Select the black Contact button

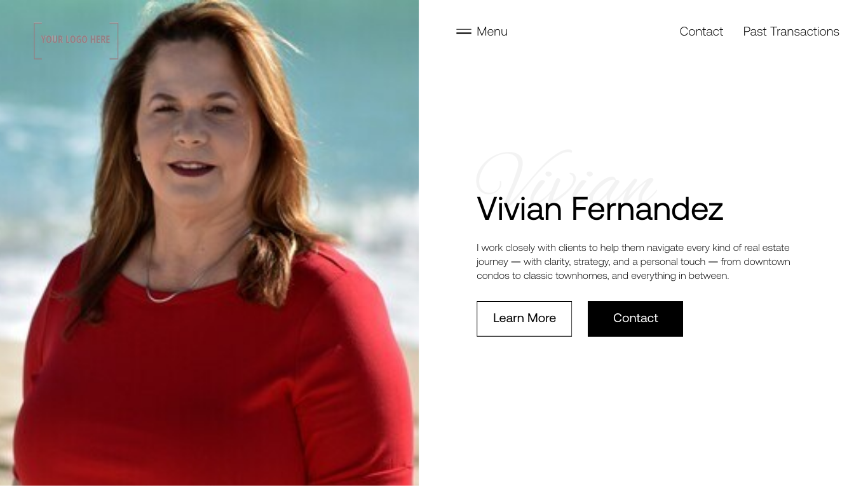click(635, 318)
